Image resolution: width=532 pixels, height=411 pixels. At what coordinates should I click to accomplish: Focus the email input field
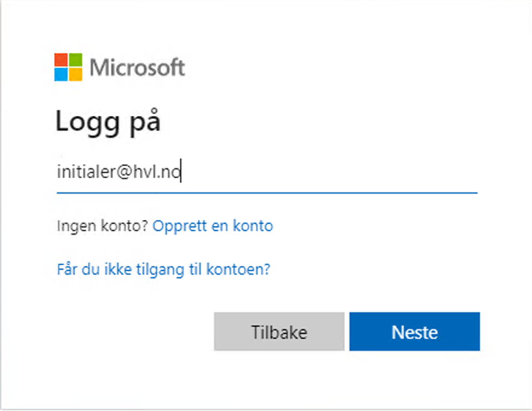pyautogui.click(x=266, y=172)
